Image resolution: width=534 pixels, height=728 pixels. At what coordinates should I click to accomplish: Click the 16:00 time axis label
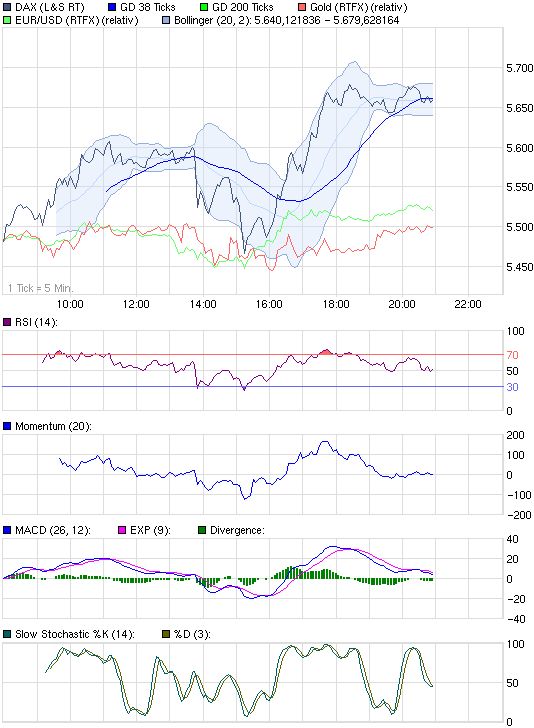coord(269,304)
